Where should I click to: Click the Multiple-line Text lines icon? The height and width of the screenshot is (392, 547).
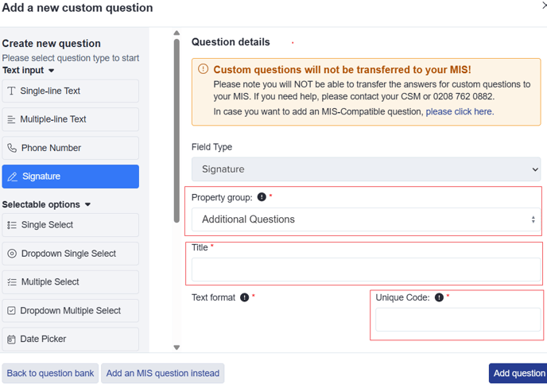click(11, 119)
